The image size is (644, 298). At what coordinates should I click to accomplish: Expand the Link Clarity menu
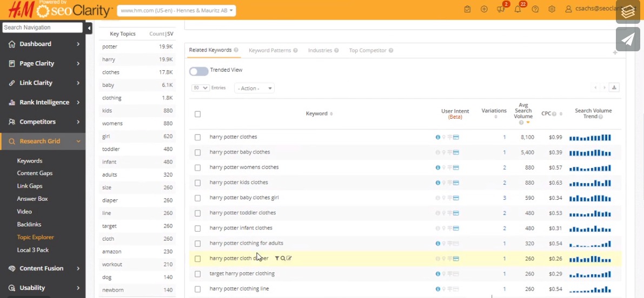click(43, 83)
